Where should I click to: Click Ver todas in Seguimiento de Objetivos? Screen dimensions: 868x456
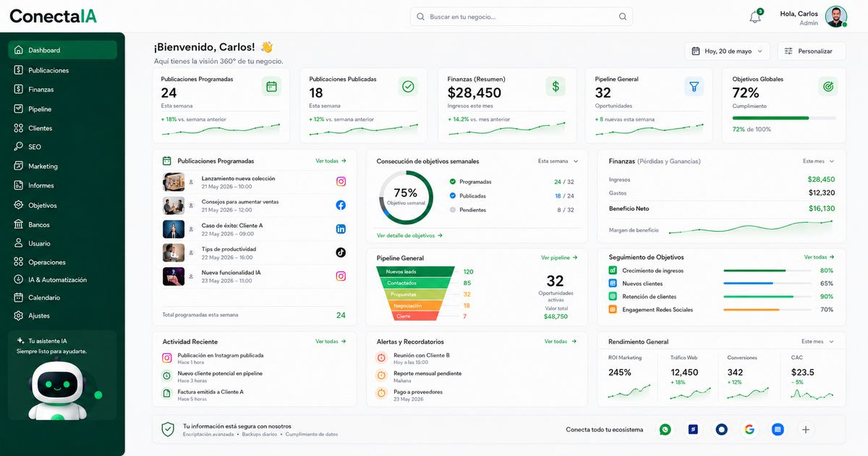(820, 257)
